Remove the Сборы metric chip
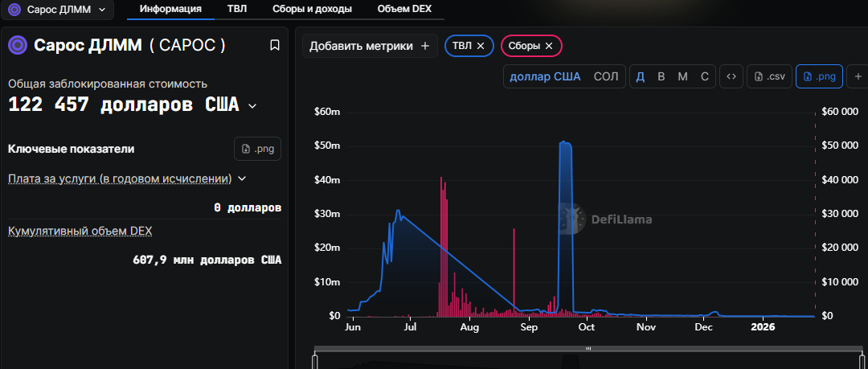This screenshot has width=868, height=369. tap(549, 46)
